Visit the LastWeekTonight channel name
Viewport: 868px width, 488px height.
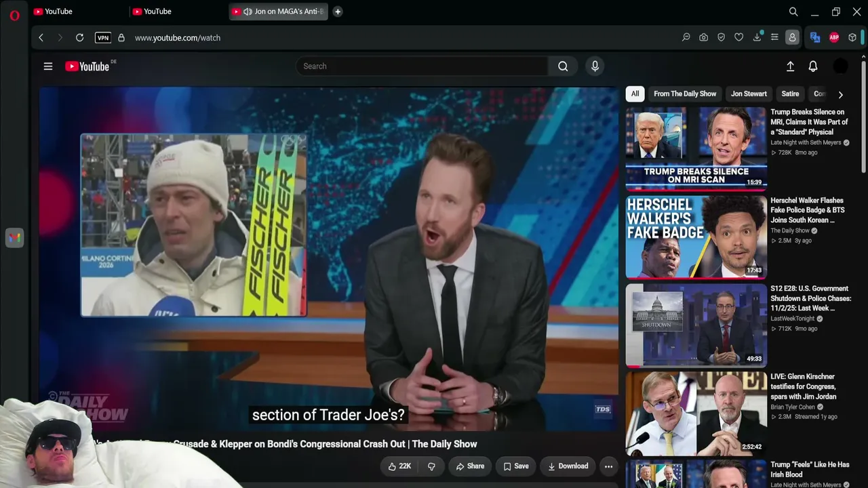793,319
